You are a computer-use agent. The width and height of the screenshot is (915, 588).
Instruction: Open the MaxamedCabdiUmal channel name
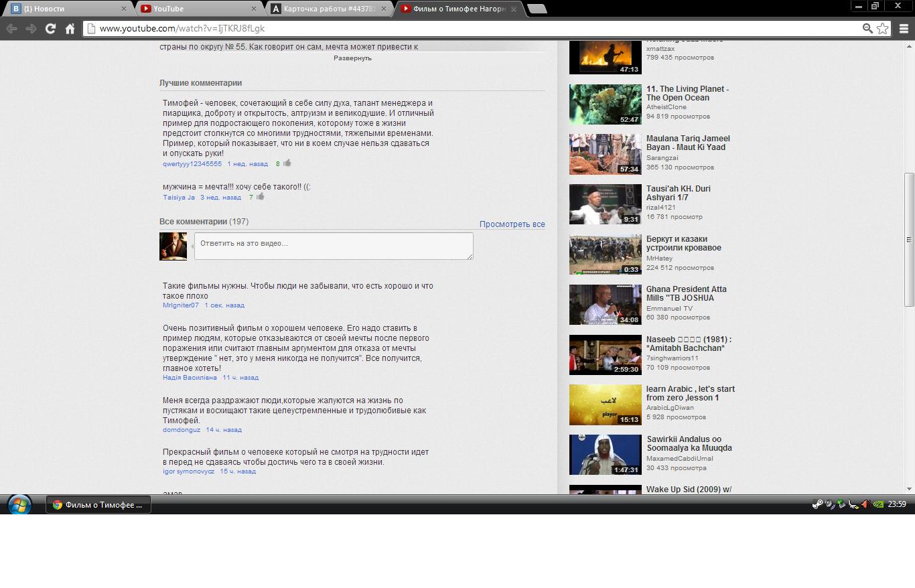click(x=679, y=458)
